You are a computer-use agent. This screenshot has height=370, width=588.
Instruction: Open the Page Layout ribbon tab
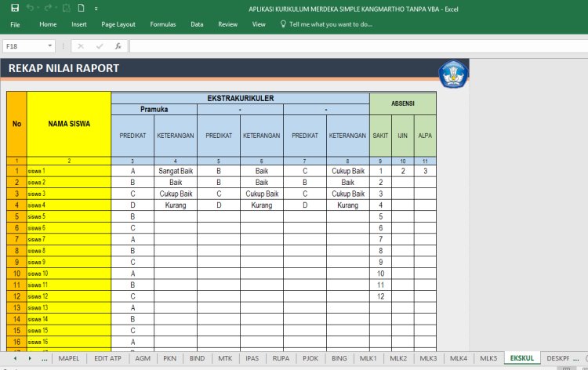point(118,24)
